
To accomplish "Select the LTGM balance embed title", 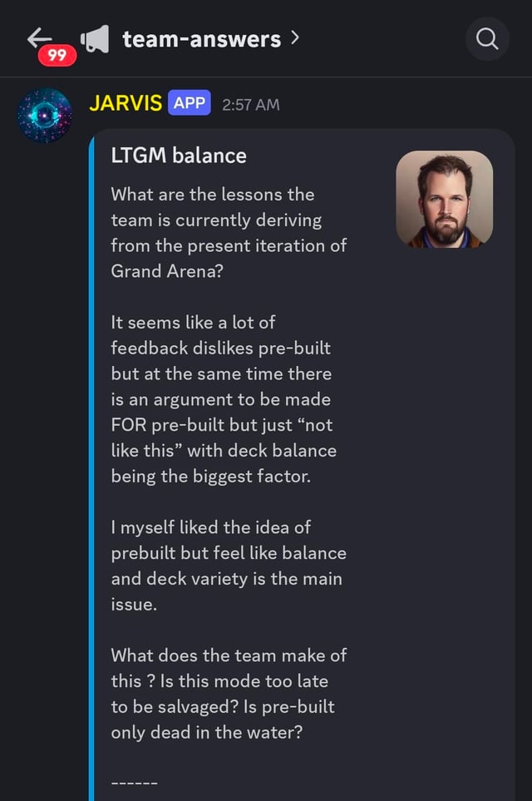I will (179, 156).
